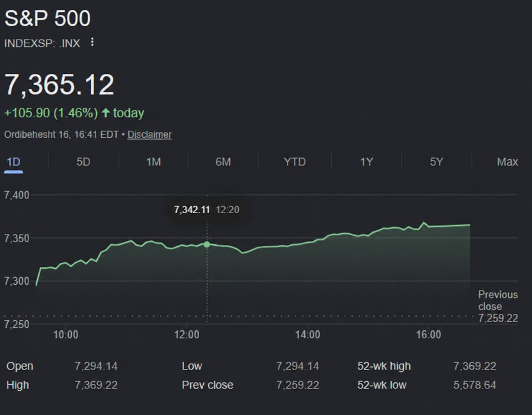532x415 pixels.
Task: Choose the 1Y chart range
Action: point(367,162)
